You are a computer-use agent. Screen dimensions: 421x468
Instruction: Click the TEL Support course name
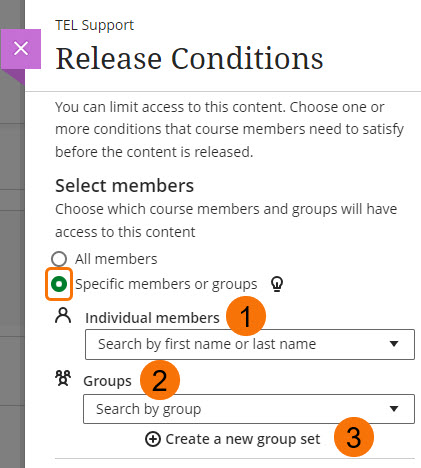tap(95, 25)
